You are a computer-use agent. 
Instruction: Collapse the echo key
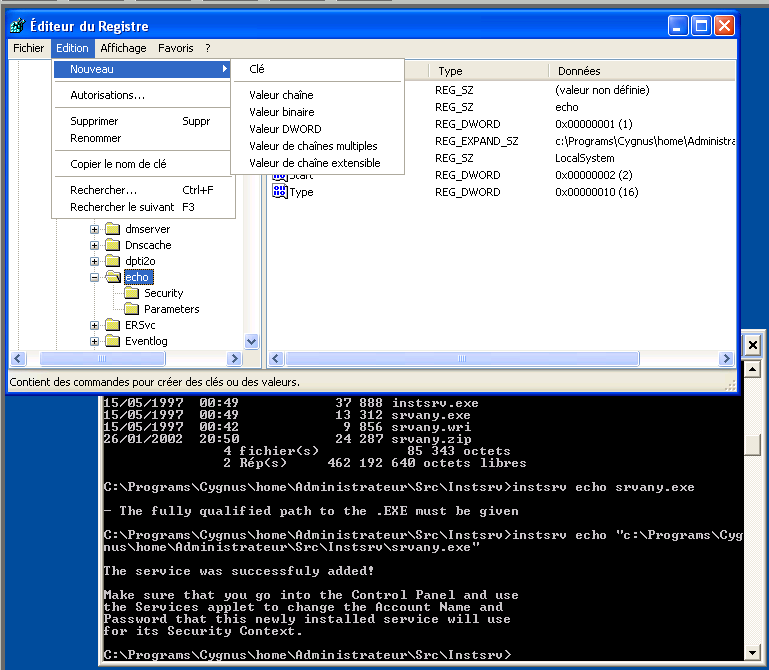point(94,278)
